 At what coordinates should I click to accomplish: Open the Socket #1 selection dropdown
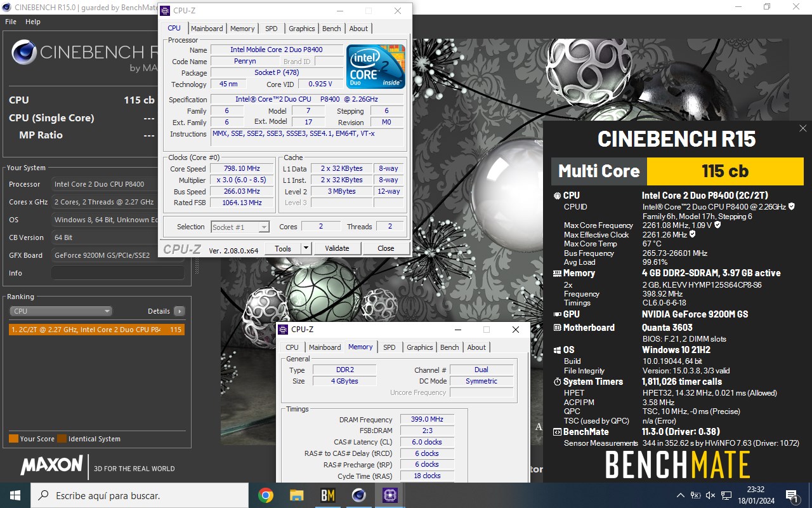[240, 227]
